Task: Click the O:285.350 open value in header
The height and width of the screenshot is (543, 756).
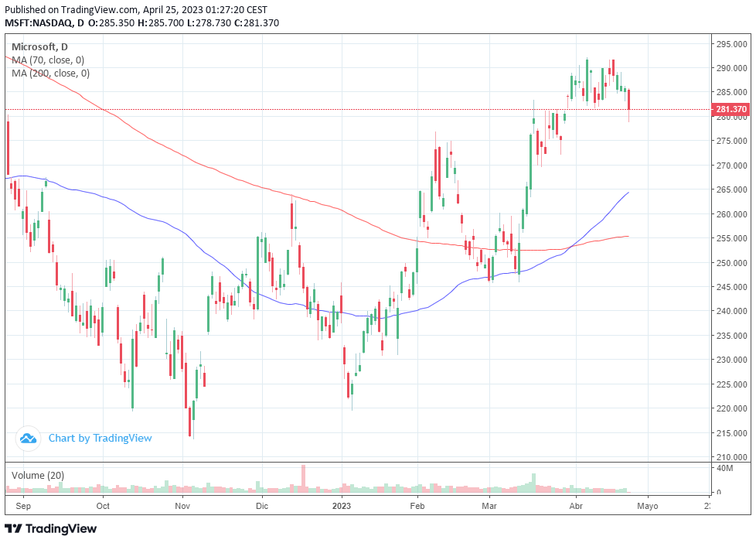Action: pyautogui.click(x=111, y=23)
